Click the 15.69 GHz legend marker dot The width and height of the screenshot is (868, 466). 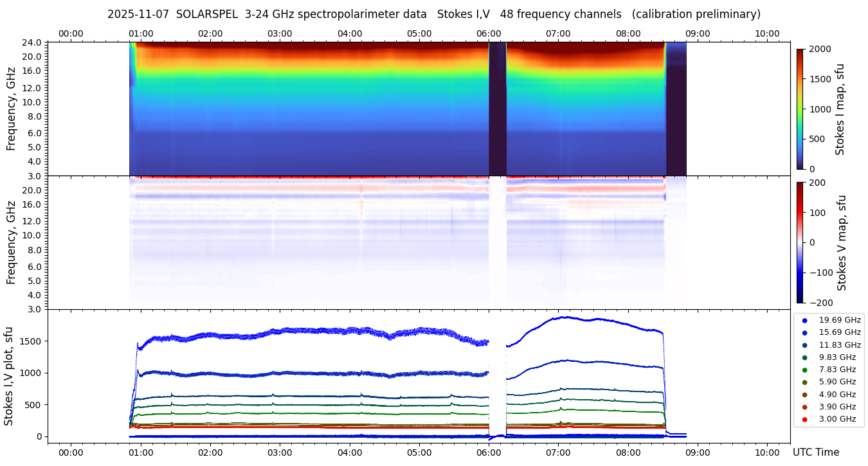click(x=804, y=332)
